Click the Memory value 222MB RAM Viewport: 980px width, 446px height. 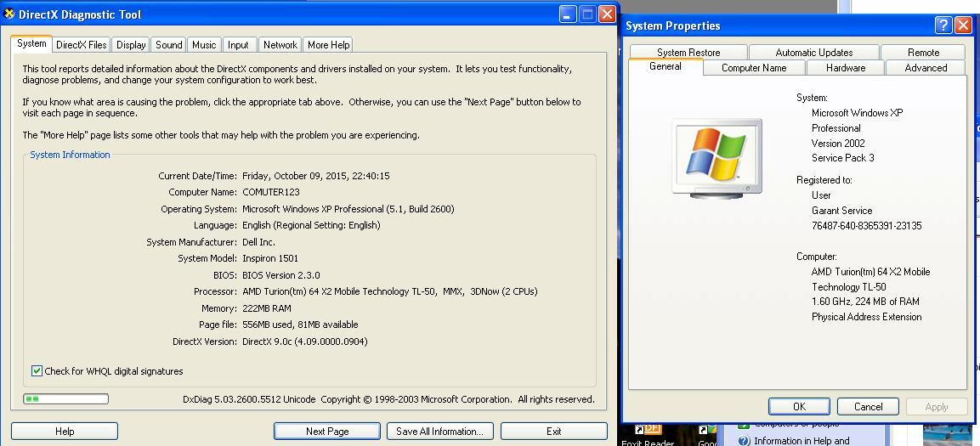tap(267, 308)
